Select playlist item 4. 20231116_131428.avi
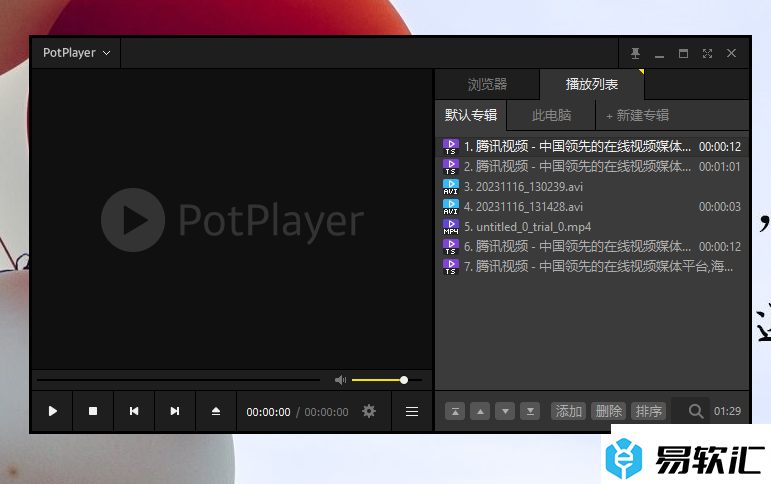This screenshot has width=771, height=484. coord(592,207)
